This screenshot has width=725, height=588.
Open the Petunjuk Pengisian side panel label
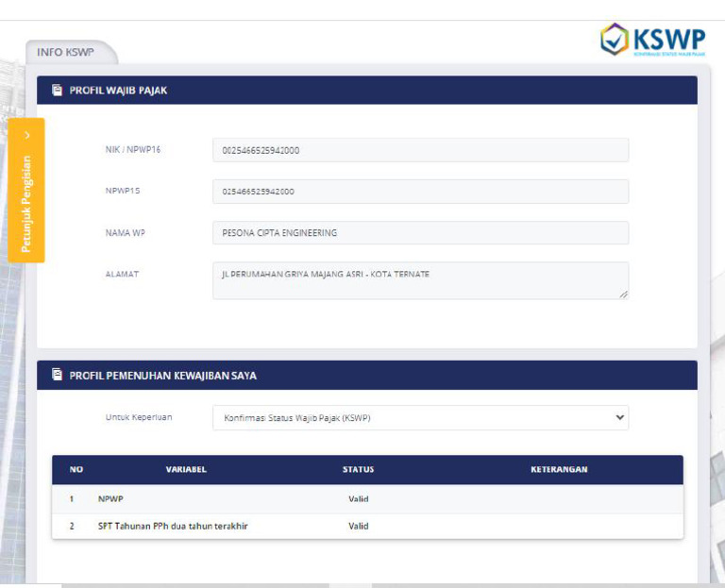pyautogui.click(x=26, y=204)
